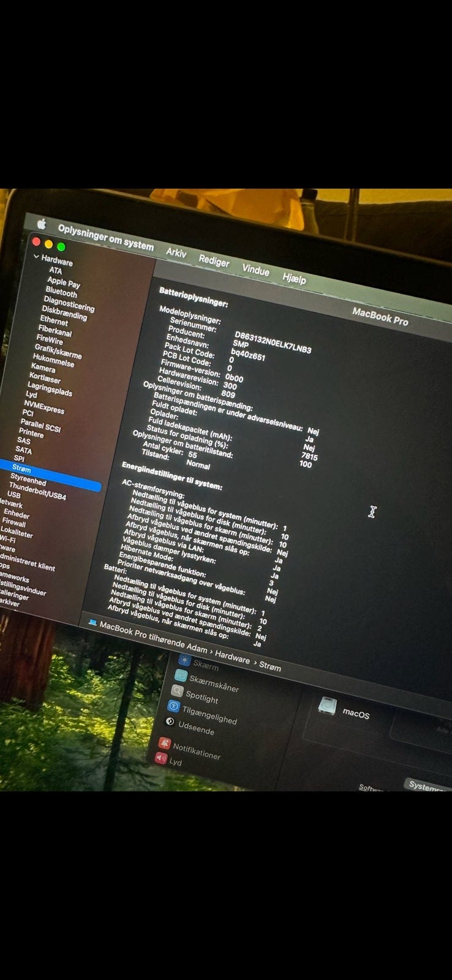Screen dimensions: 452x980
Task: Open Lyd icon in System Settings window
Action: pyautogui.click(x=160, y=758)
